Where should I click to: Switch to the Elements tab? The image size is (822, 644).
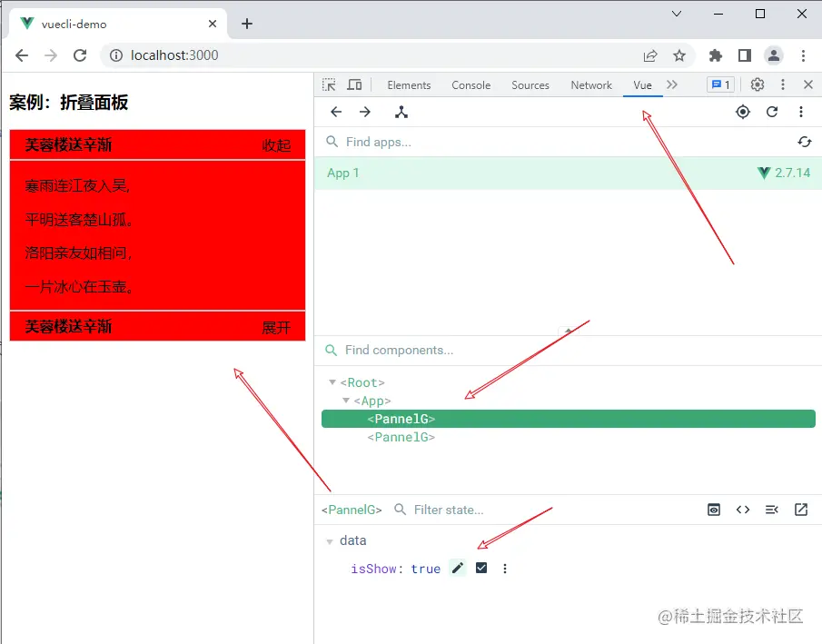click(409, 85)
